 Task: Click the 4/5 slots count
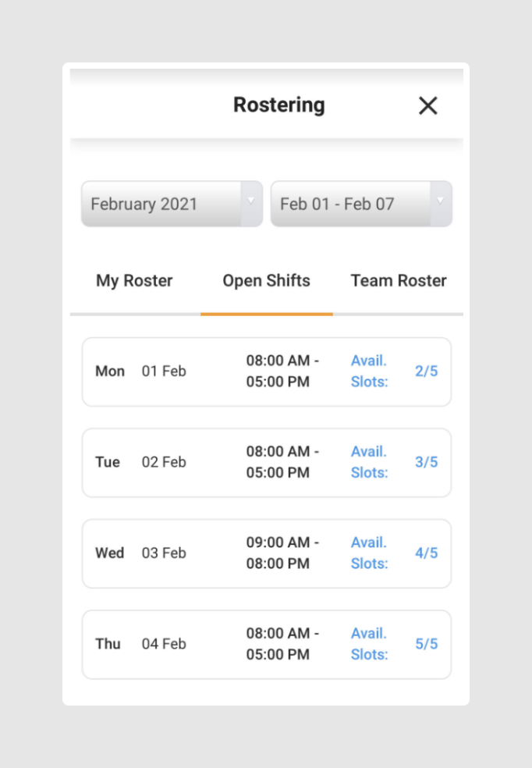pos(426,553)
